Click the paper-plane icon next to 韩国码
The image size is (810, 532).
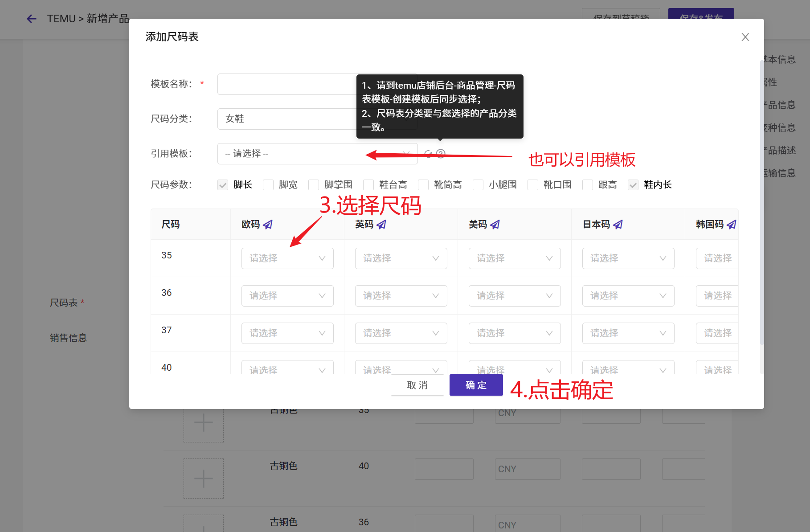click(732, 225)
